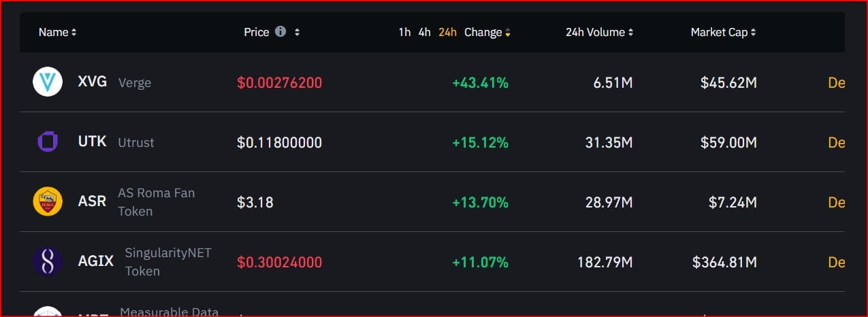Click the SingularityNET AGIX coin logo
Viewport: 868px width, 317px height.
[48, 262]
